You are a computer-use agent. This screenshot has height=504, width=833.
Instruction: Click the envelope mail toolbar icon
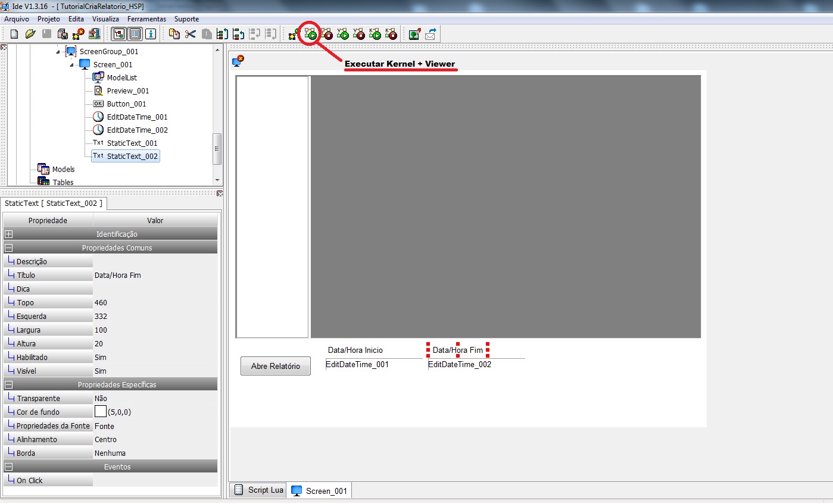coord(430,34)
